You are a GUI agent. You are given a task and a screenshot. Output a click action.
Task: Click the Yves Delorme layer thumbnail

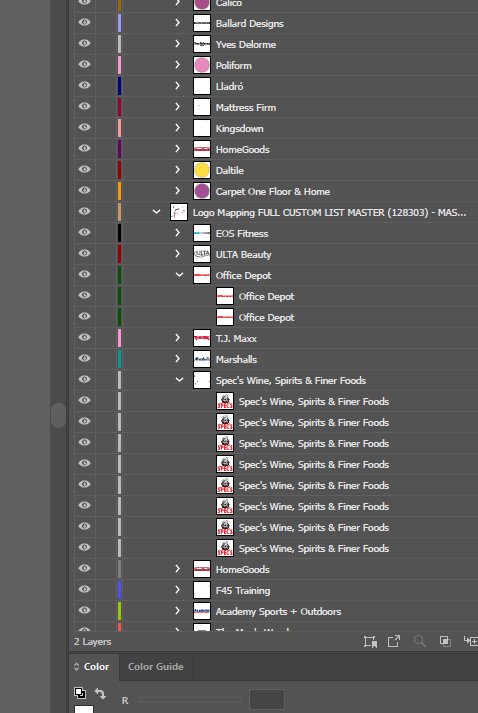click(x=202, y=44)
